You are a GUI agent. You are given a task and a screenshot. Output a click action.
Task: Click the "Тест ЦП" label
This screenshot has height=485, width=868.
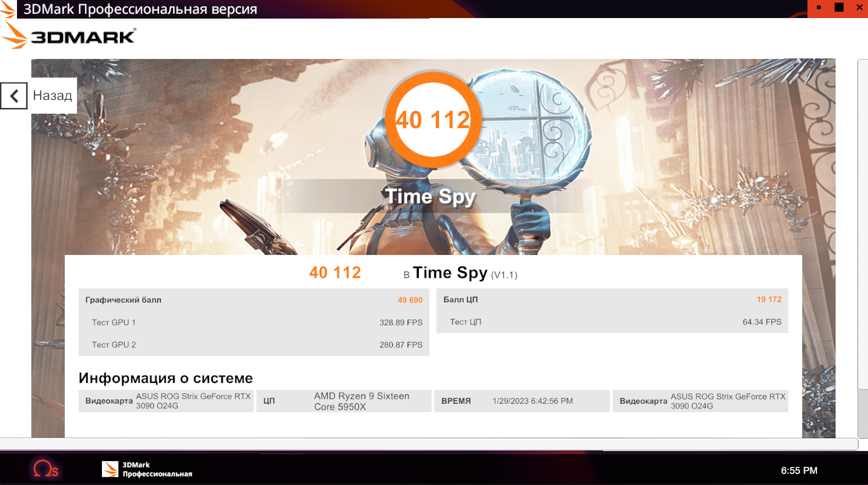coord(466,322)
